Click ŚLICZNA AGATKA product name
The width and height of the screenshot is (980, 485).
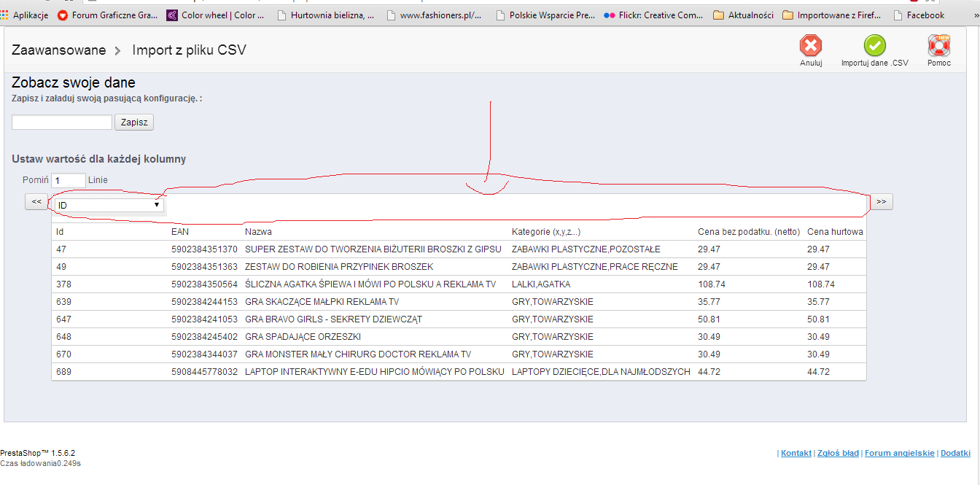click(x=370, y=284)
